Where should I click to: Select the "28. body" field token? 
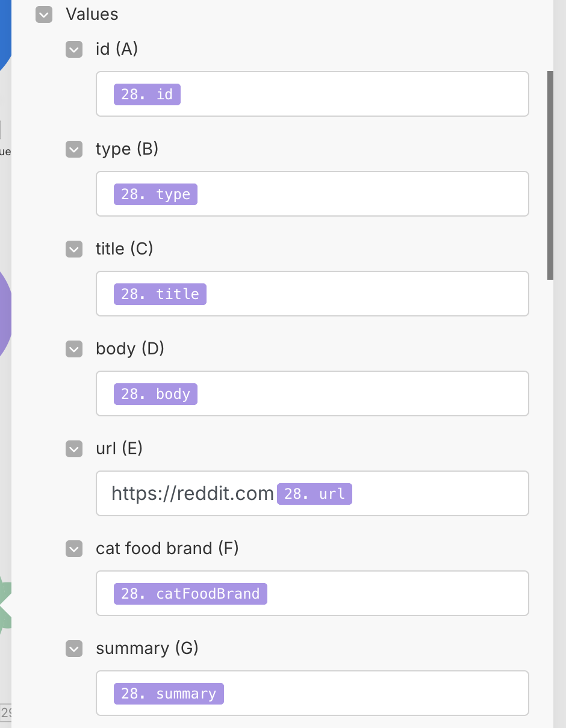coord(155,393)
